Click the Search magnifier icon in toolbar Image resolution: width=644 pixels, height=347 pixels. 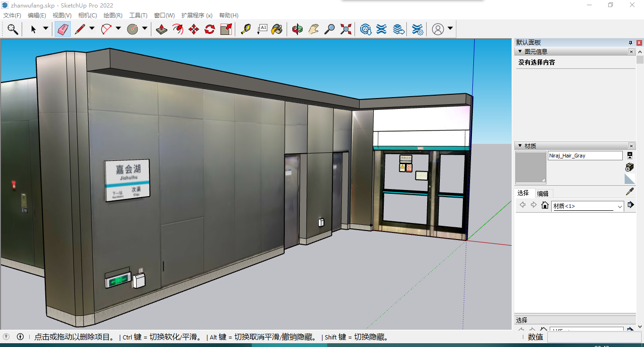pos(13,29)
